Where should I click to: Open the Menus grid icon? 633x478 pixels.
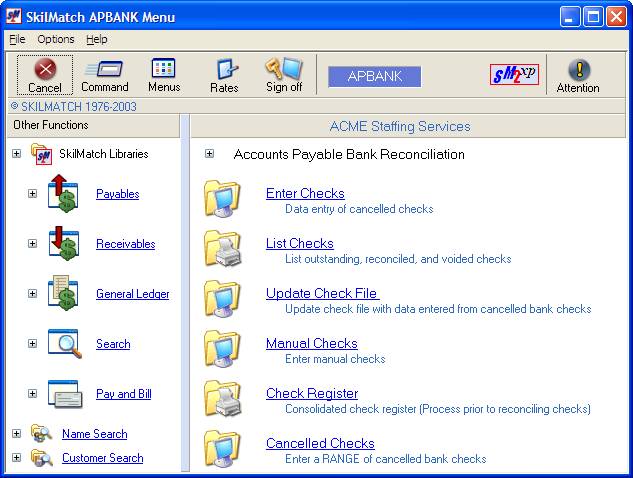(x=163, y=68)
